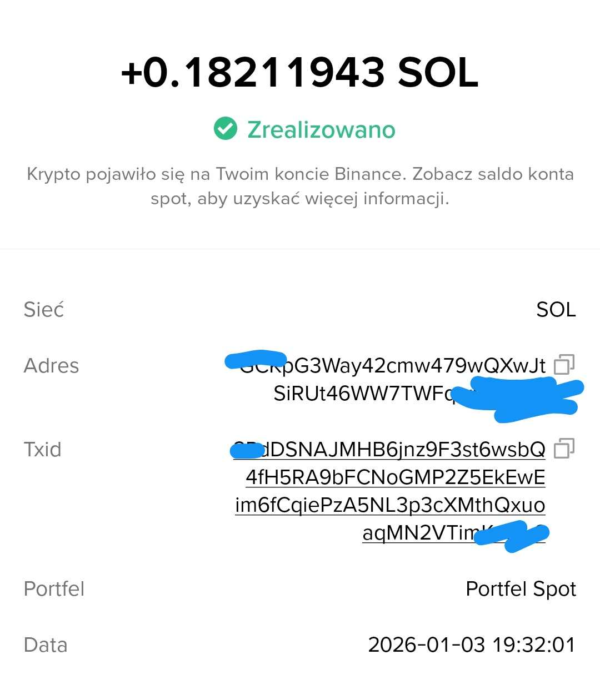
Task: Click Txid line 'im6fCqiePzA5NL3p3cXMthQxuo'
Action: (390, 505)
